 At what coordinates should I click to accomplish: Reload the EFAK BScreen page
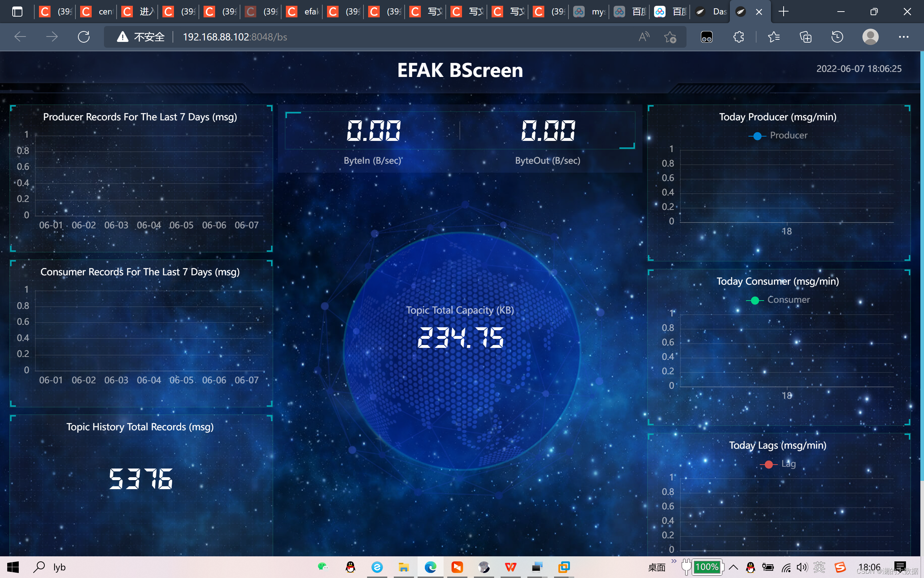pos(84,37)
